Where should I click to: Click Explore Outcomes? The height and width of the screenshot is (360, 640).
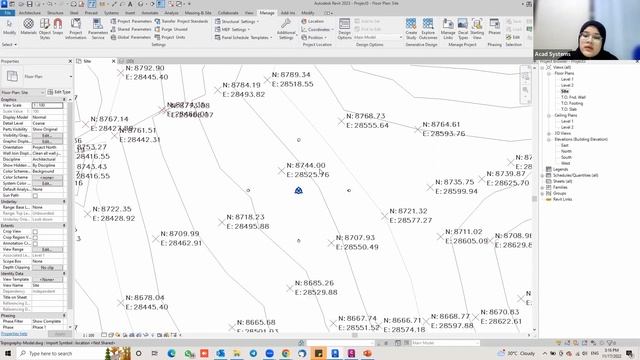tap(428, 29)
